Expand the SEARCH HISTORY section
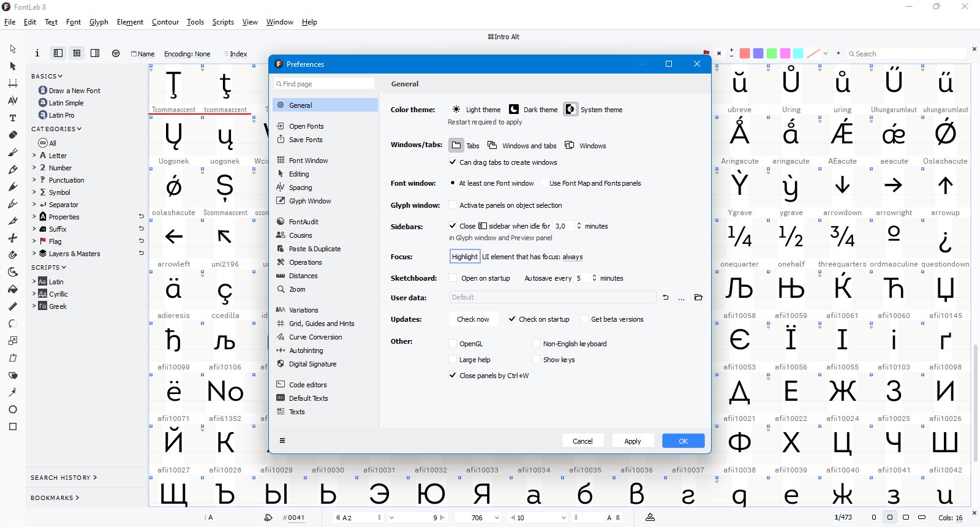This screenshot has width=980, height=527. click(64, 477)
